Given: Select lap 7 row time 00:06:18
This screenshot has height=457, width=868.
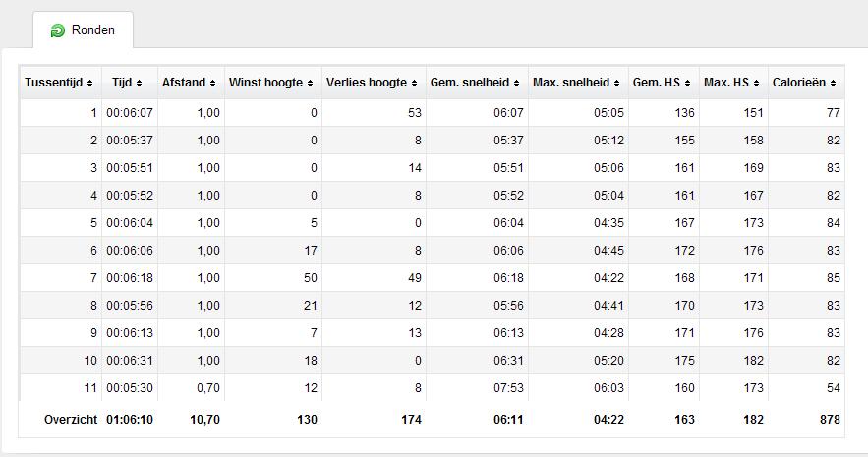Looking at the screenshot, I should [130, 278].
